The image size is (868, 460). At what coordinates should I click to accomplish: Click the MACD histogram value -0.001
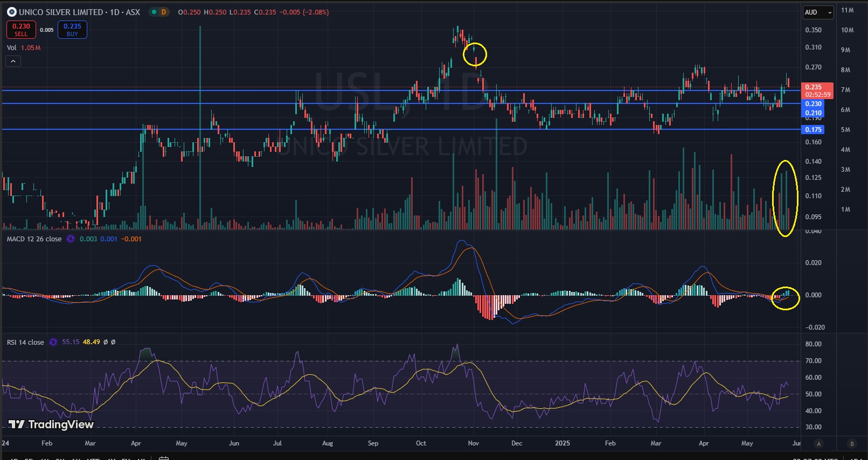click(x=131, y=239)
